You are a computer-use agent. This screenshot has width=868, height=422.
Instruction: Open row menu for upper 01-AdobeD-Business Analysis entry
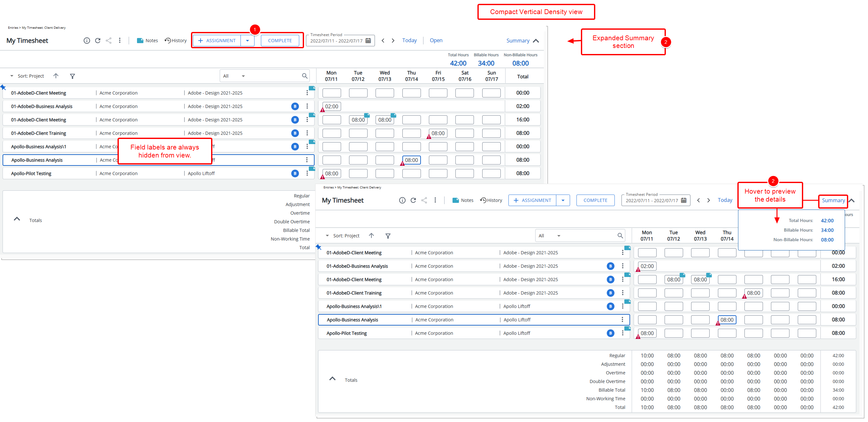pyautogui.click(x=307, y=106)
